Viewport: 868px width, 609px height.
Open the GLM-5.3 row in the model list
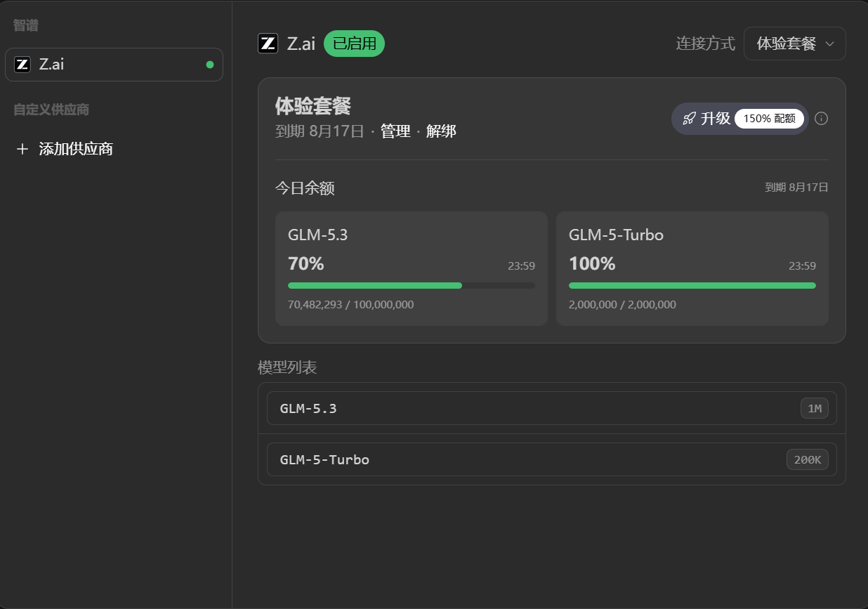pos(552,408)
